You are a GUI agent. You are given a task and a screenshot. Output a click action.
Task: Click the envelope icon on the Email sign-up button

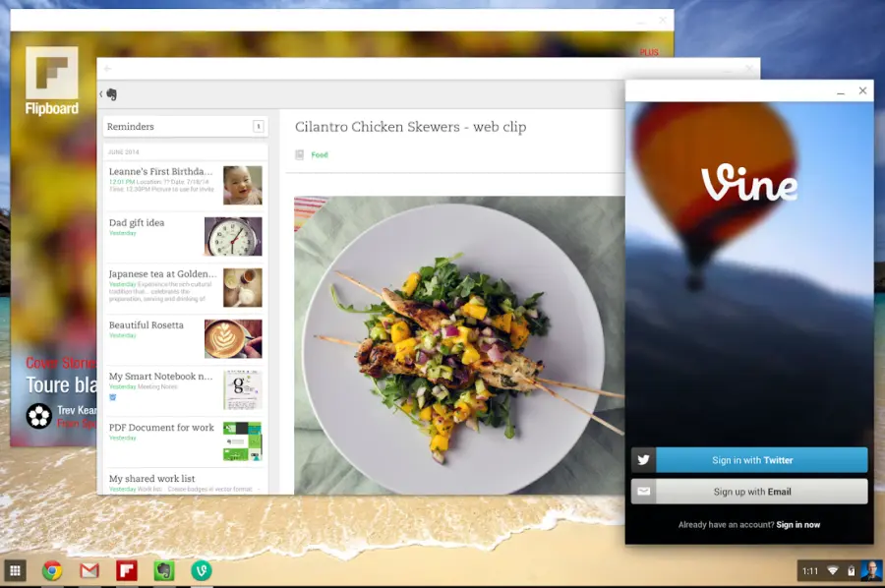coord(645,491)
